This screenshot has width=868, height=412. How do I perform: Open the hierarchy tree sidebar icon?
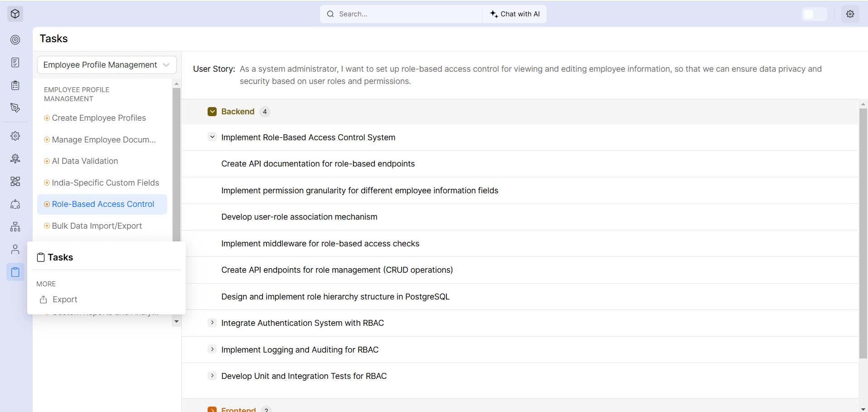point(15,227)
